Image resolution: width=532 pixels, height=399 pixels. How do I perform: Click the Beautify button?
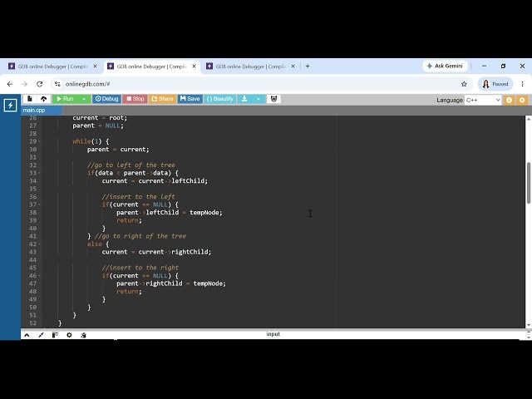219,99
